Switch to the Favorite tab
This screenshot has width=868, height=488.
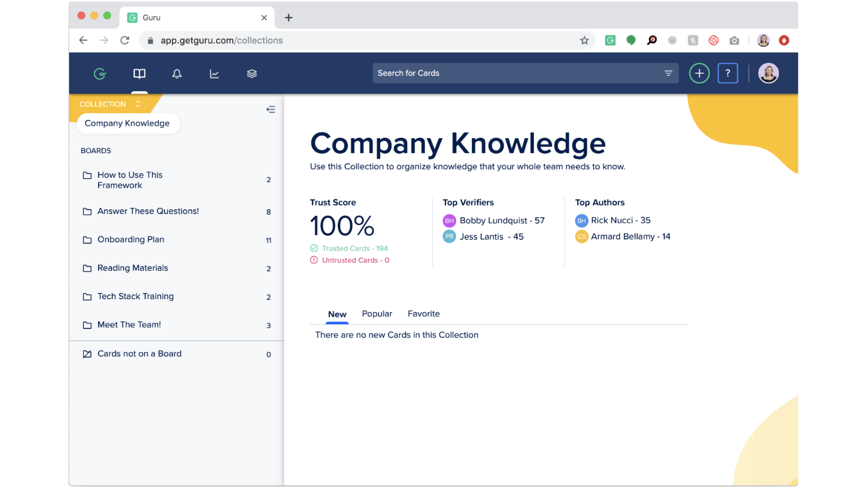[x=424, y=314]
